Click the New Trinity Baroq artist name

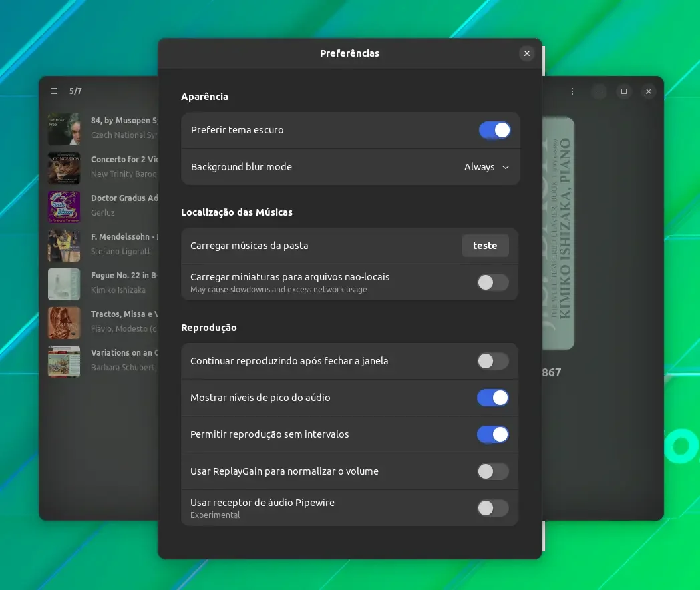click(124, 174)
